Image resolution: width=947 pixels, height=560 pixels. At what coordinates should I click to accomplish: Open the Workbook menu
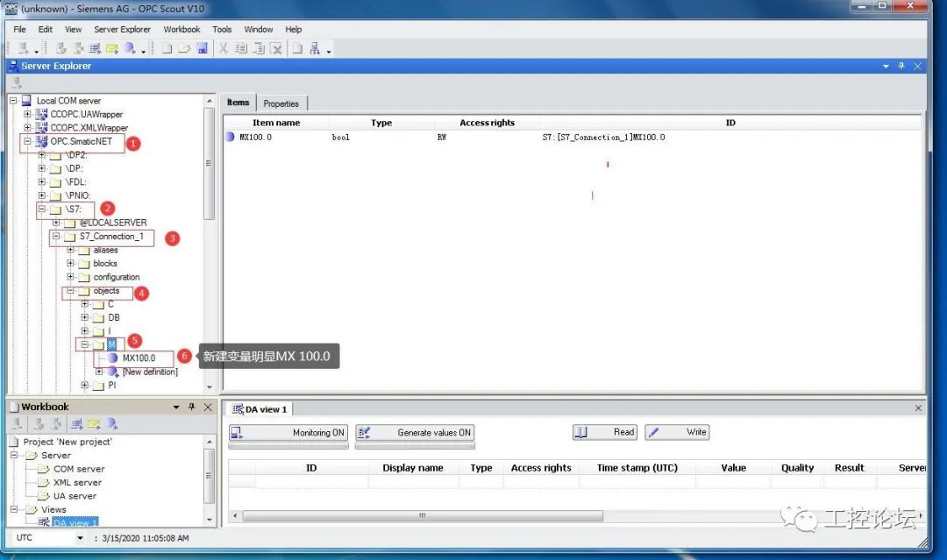pos(182,29)
